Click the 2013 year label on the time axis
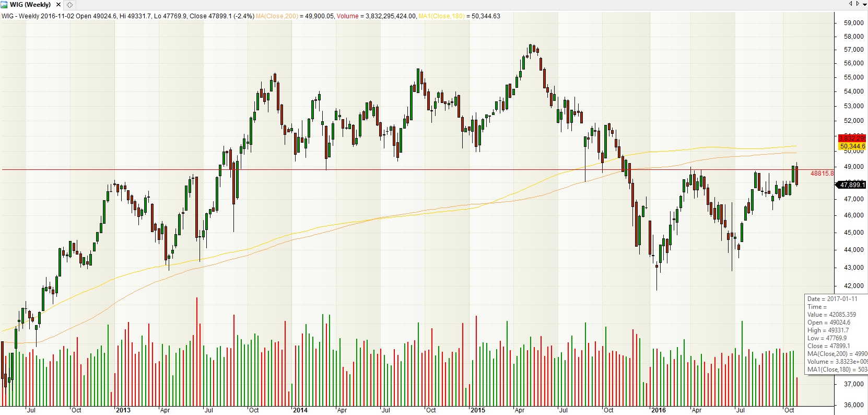Viewport: 868px width, 415px height. coord(123,410)
